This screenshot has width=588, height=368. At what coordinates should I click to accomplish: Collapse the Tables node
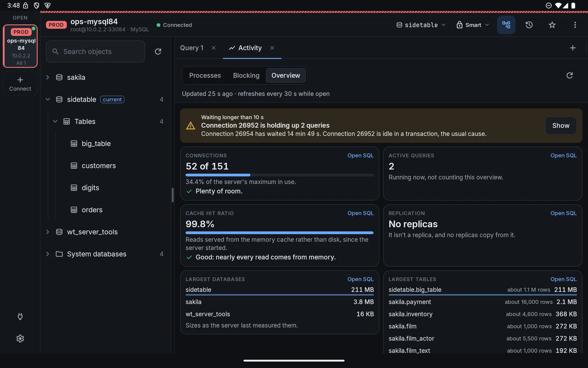point(55,121)
